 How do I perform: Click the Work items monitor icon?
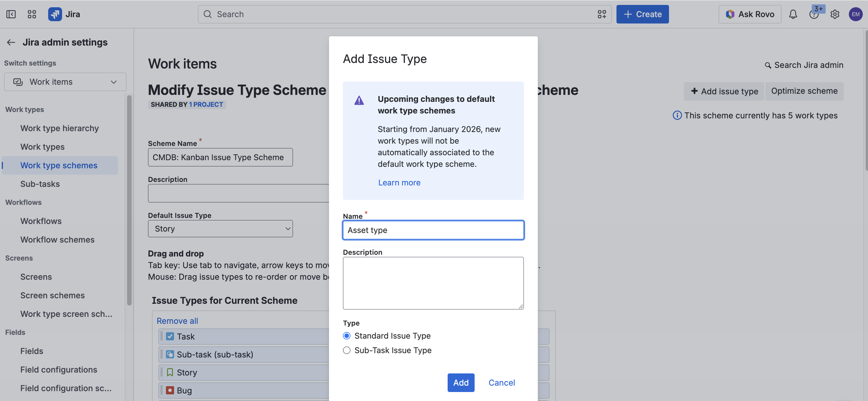pyautogui.click(x=17, y=82)
